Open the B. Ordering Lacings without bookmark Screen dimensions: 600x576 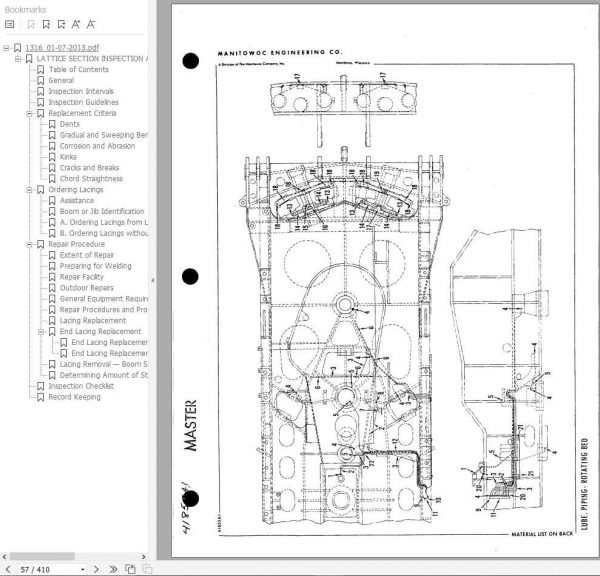(104, 233)
